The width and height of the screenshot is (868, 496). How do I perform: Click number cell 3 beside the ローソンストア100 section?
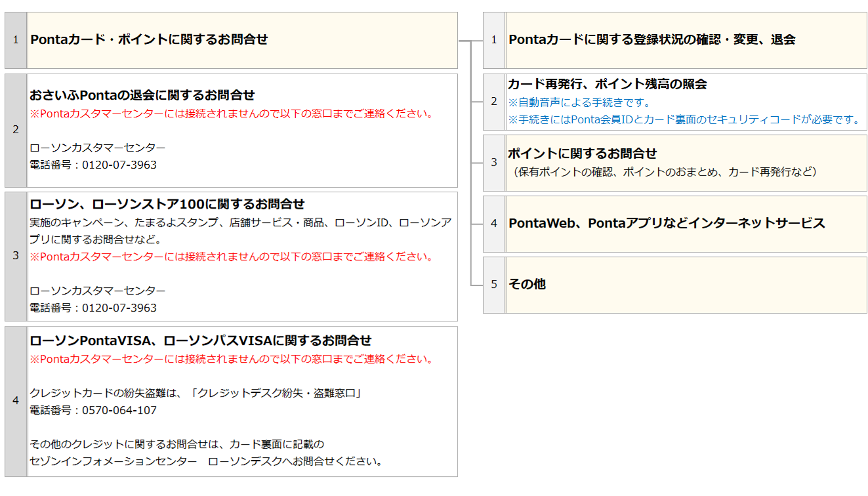(16, 256)
